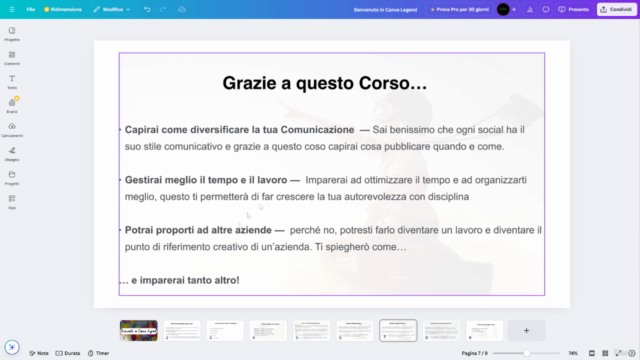640x360 pixels.
Task: Select page 6 thumbnail
Action: coord(355,331)
